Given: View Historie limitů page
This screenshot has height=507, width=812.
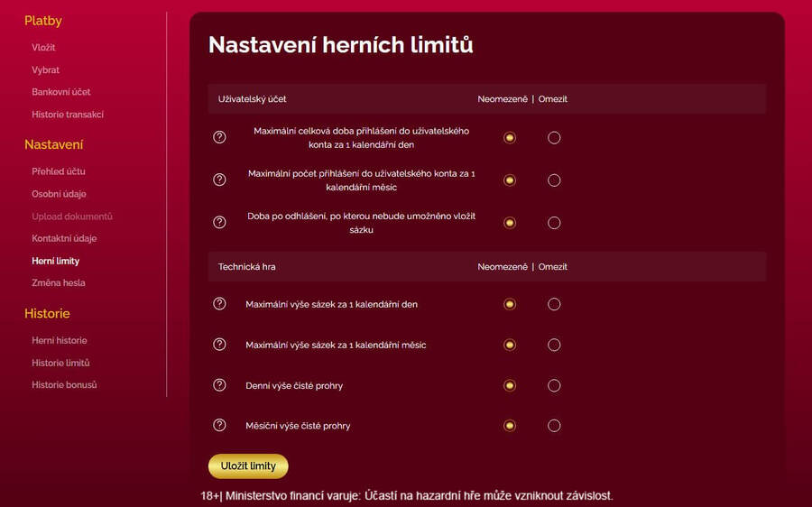Looking at the screenshot, I should pyautogui.click(x=60, y=363).
